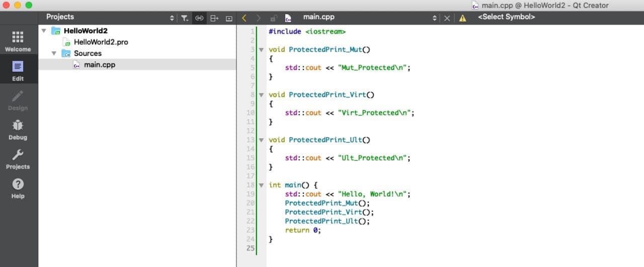The height and width of the screenshot is (267, 644).
Task: Click the "Virt_Protected\n" string literal
Action: [x=376, y=113]
